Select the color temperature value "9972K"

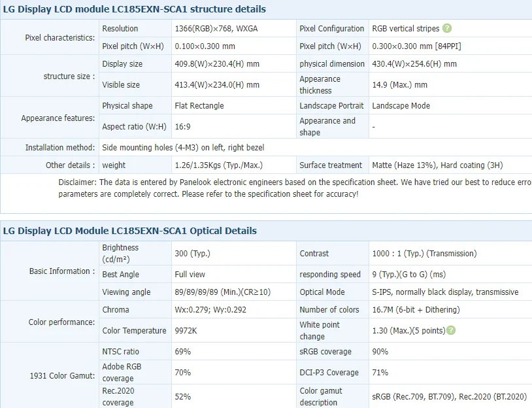186,331
